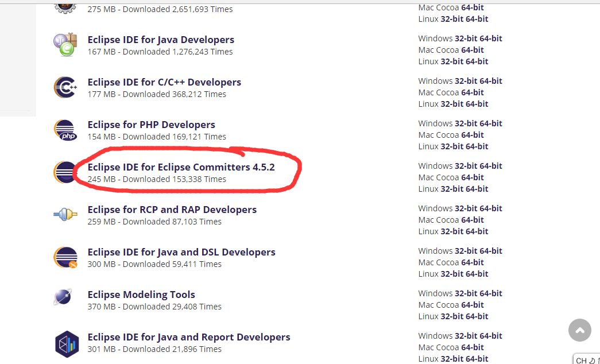Download PHP Developers Windows 64-bit
Image resolution: width=600 pixels, height=364 pixels.
pyautogui.click(x=490, y=123)
